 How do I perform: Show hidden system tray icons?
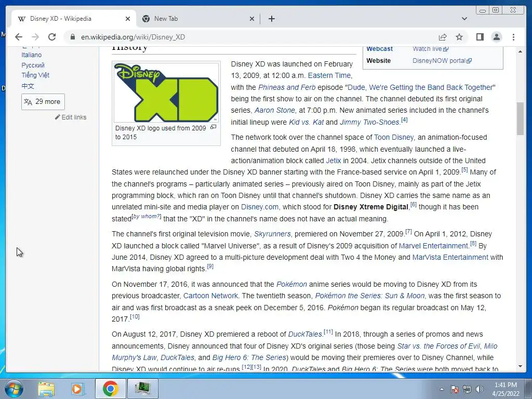(442, 389)
